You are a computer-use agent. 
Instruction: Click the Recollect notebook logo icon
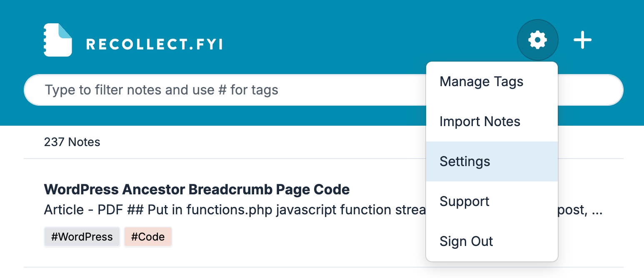click(x=58, y=40)
